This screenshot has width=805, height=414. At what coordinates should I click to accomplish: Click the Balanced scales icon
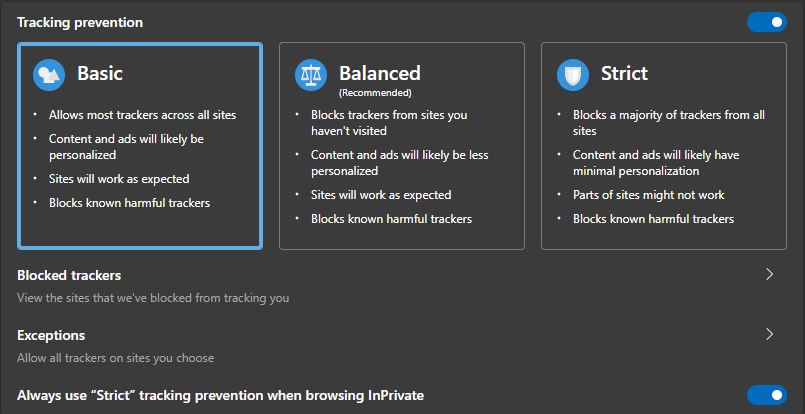pyautogui.click(x=311, y=74)
